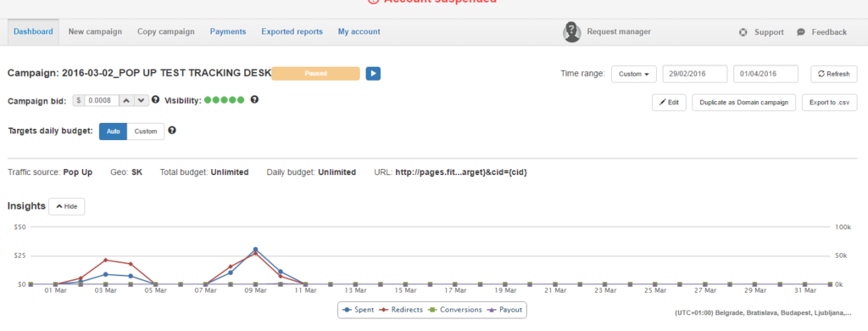Toggle Payout series in chart legend
The image size is (868, 331).
coord(504,310)
